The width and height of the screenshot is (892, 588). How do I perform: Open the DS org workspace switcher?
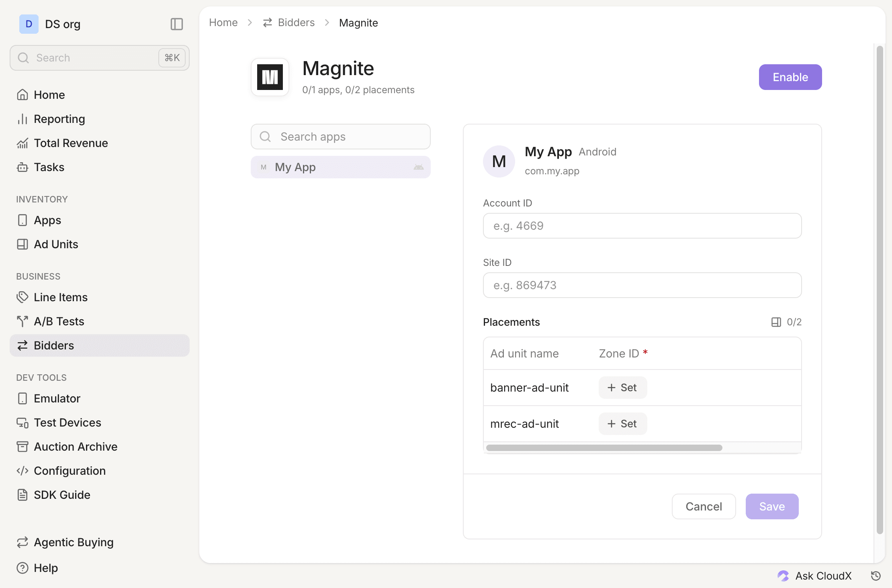(x=50, y=24)
